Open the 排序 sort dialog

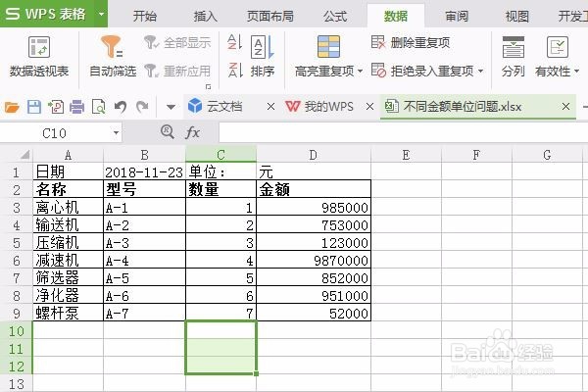[x=263, y=56]
